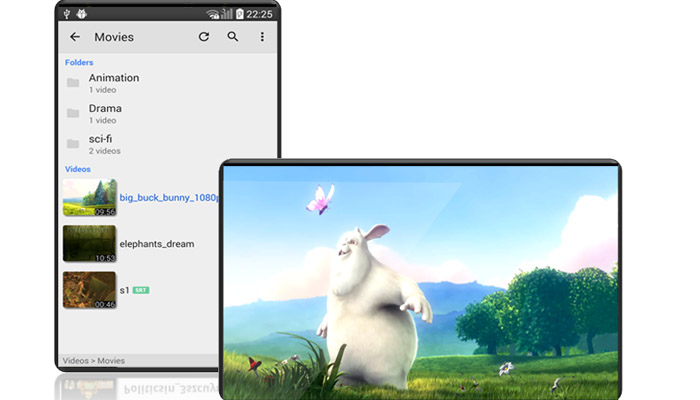This screenshot has height=400, width=700.
Task: Tap the Wi-Fi status icon
Action: (212, 14)
